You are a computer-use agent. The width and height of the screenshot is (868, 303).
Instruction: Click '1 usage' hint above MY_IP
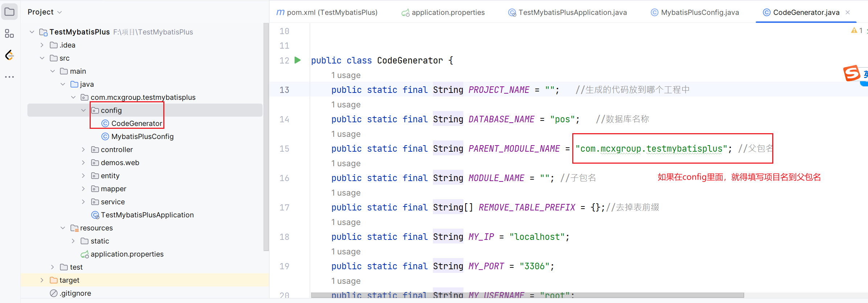[x=346, y=222]
